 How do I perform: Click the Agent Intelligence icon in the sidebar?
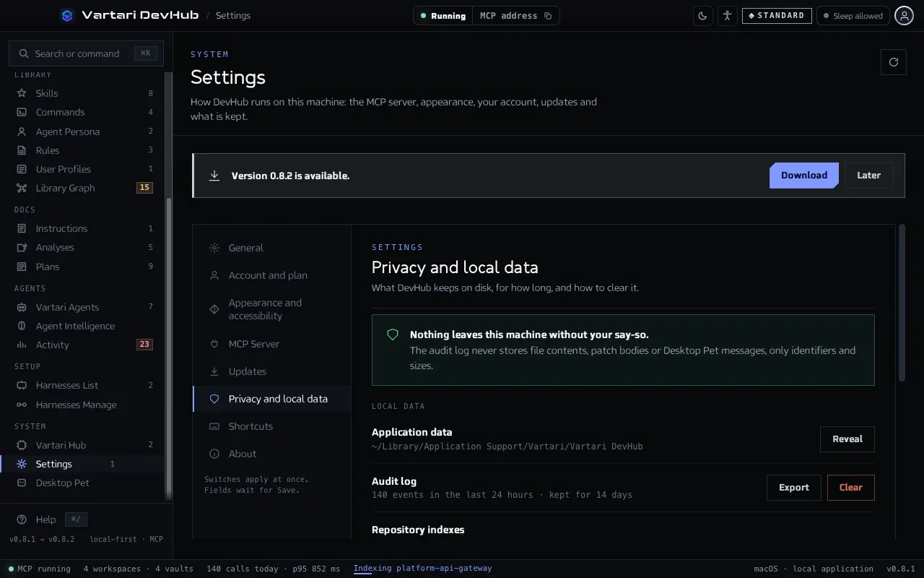coord(22,326)
